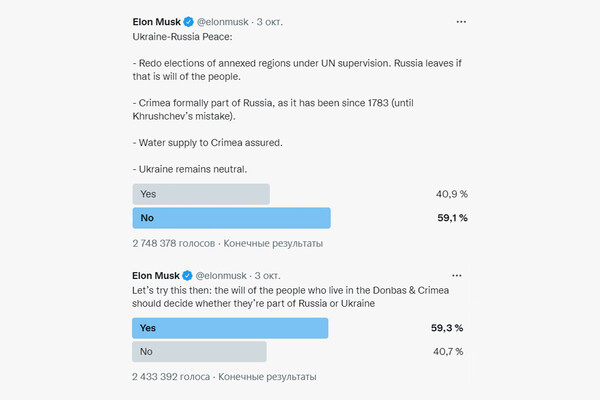Click the Donbas & Crimea tweet text
Viewport: 600px width, 400px height.
tap(290, 297)
